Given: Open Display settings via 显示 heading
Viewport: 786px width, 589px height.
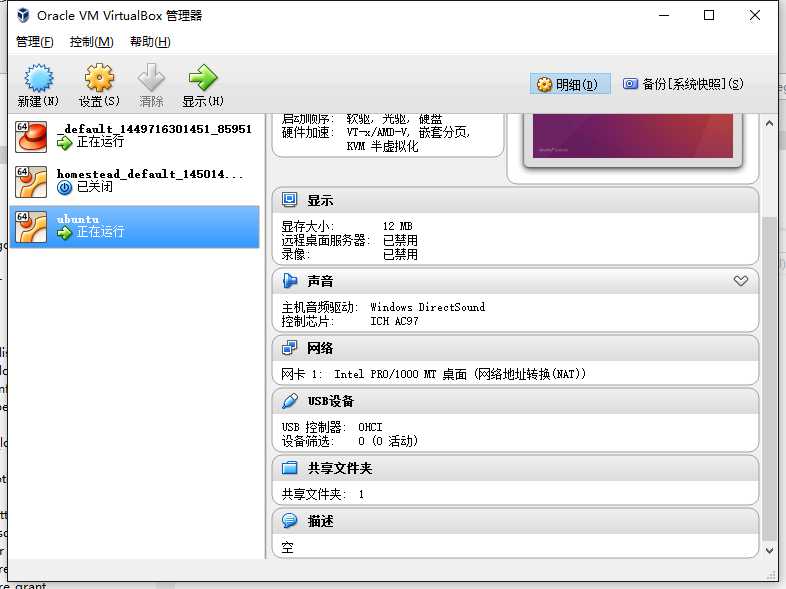Looking at the screenshot, I should [320, 201].
